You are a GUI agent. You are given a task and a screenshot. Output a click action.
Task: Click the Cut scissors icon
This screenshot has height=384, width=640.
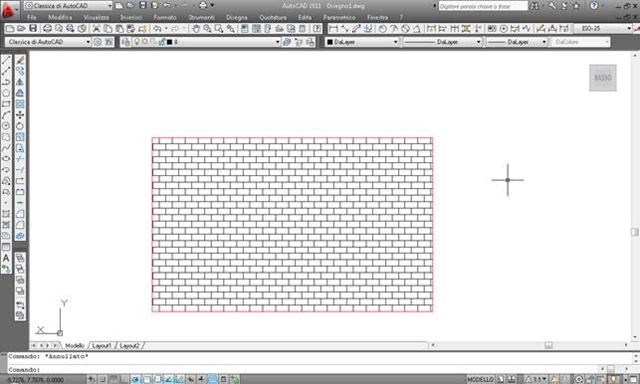[x=96, y=29]
